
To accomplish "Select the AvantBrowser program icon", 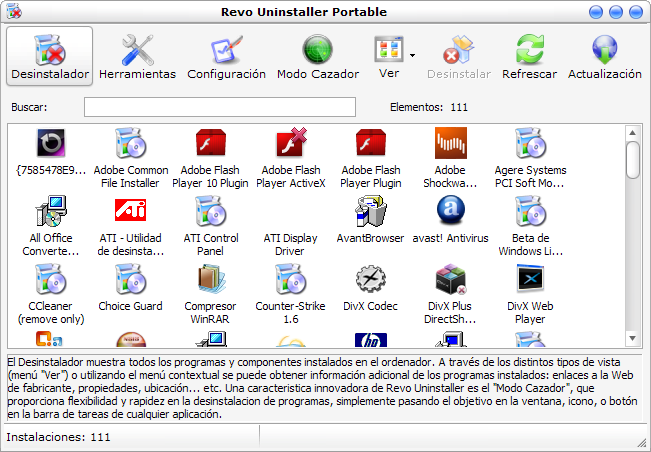I will click(x=371, y=213).
